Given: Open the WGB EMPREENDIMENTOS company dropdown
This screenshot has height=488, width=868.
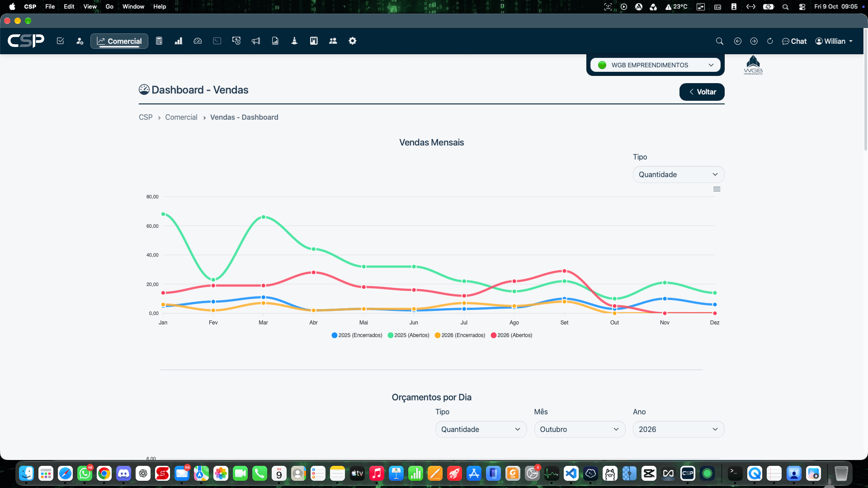Looking at the screenshot, I should tap(656, 65).
